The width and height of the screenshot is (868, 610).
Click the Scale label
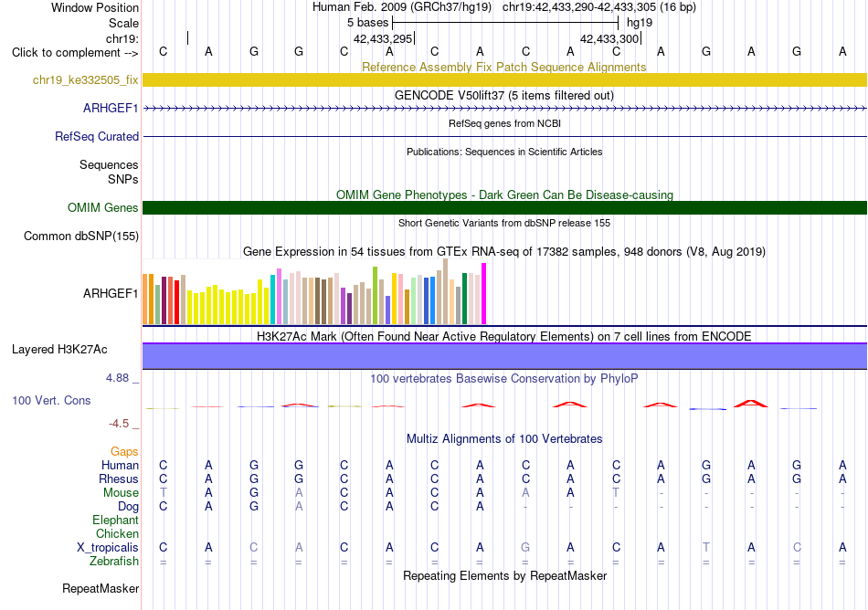pos(124,23)
